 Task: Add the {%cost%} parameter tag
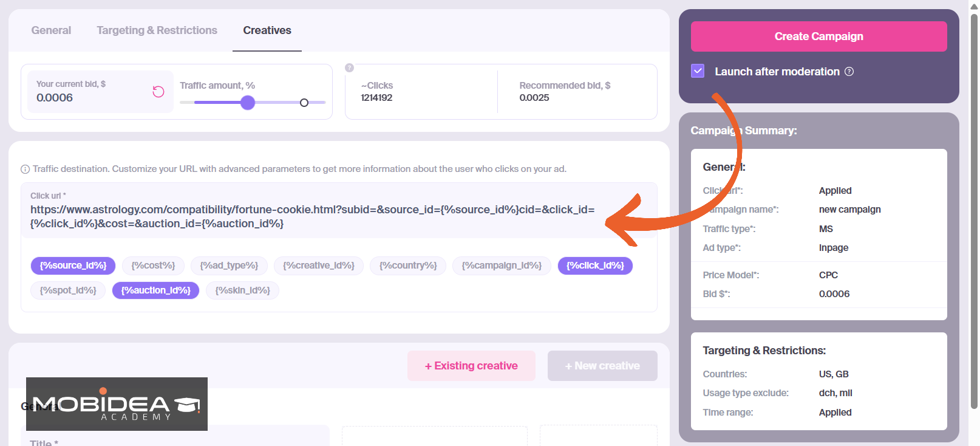coord(153,266)
